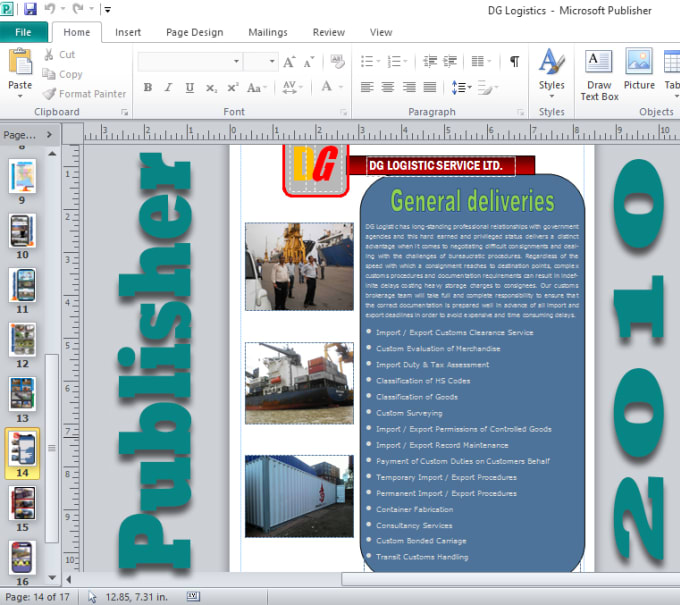Open the Clipboard dialog launcher
680x605 pixels.
click(124, 112)
